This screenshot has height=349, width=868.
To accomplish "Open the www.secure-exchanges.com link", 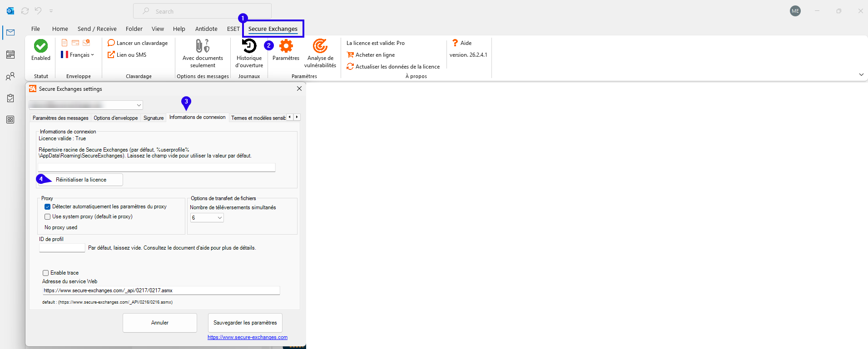I will point(248,337).
